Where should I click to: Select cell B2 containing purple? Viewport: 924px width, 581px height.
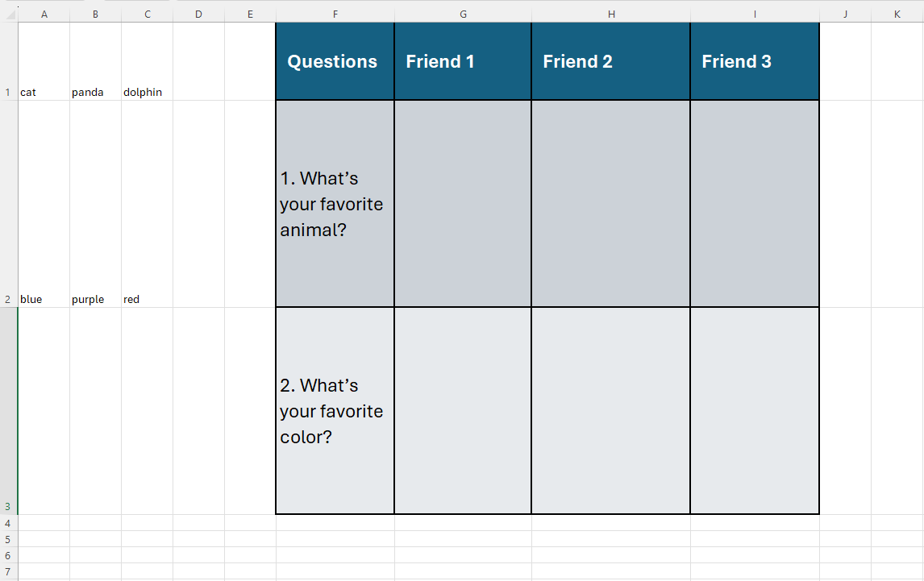[x=95, y=204]
